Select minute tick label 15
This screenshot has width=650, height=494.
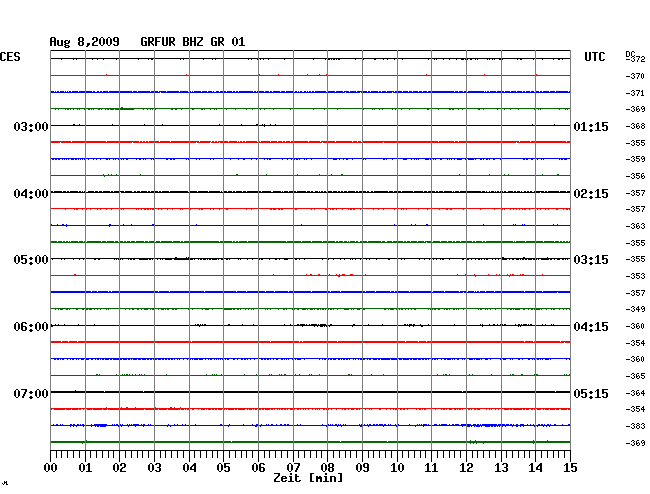tap(570, 468)
